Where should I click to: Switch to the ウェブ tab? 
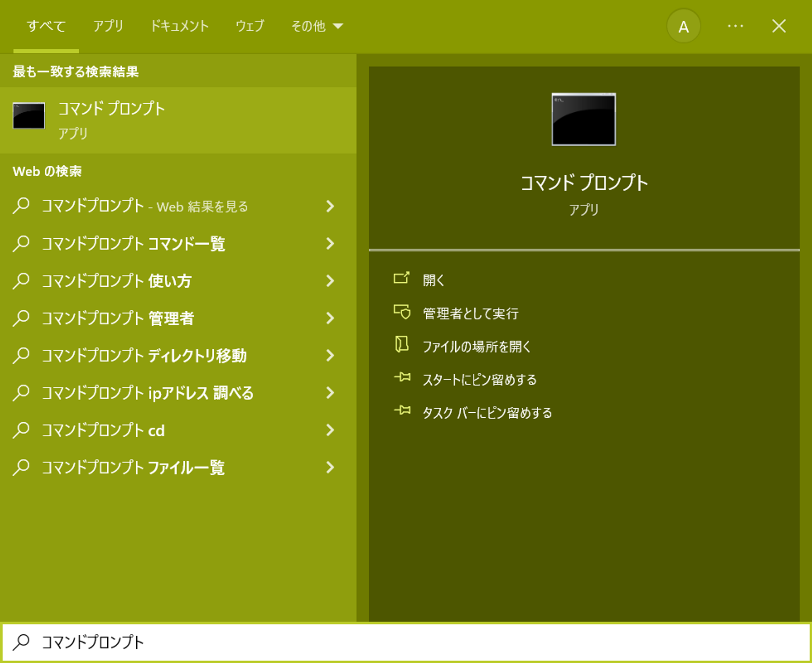250,26
